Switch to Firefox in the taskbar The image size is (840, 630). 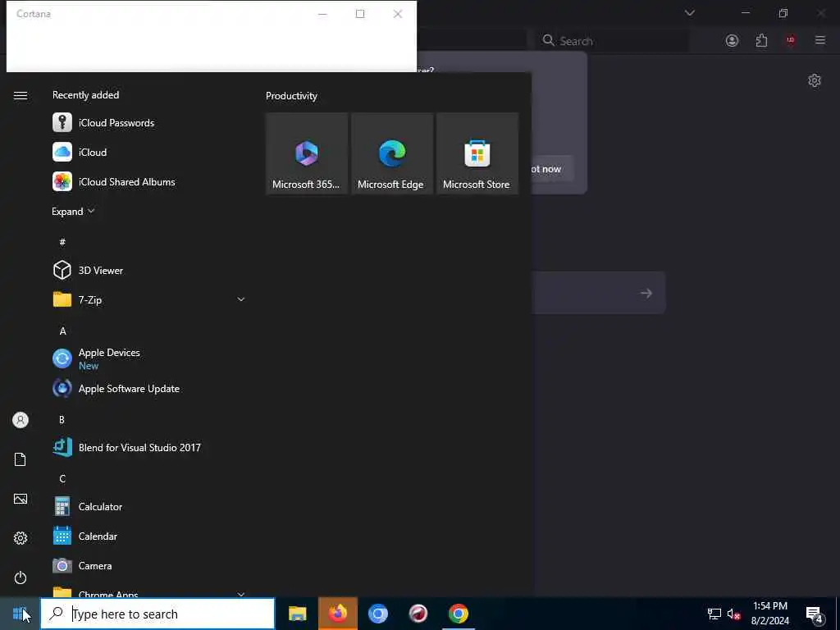[337, 614]
